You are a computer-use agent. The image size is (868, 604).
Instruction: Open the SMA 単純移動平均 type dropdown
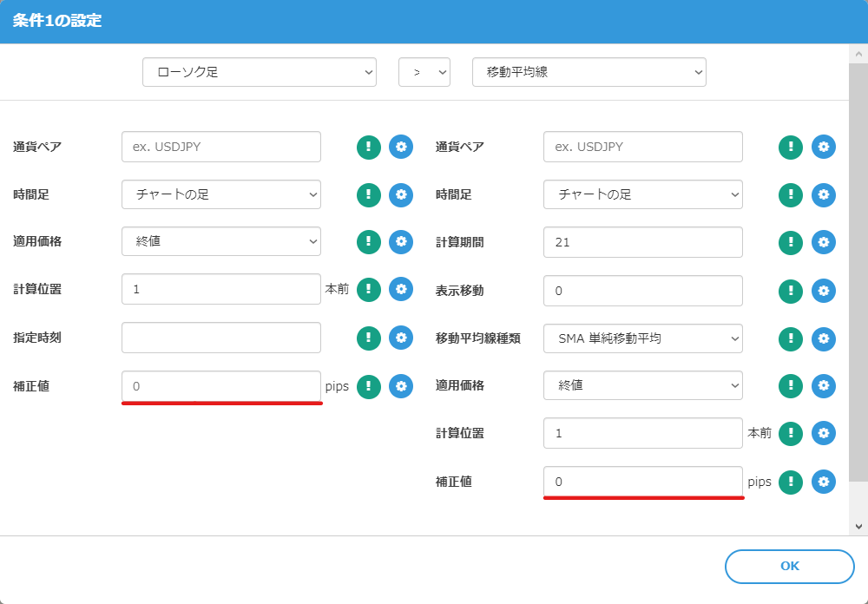click(x=642, y=338)
